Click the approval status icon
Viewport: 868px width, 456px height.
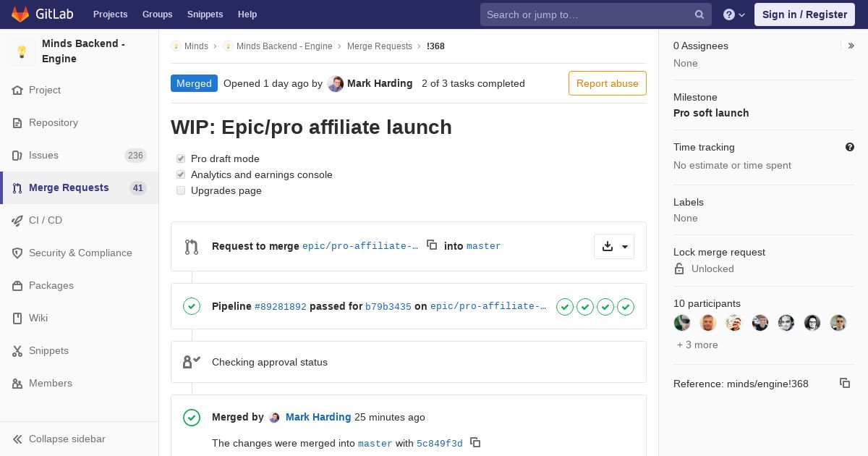[x=192, y=362]
